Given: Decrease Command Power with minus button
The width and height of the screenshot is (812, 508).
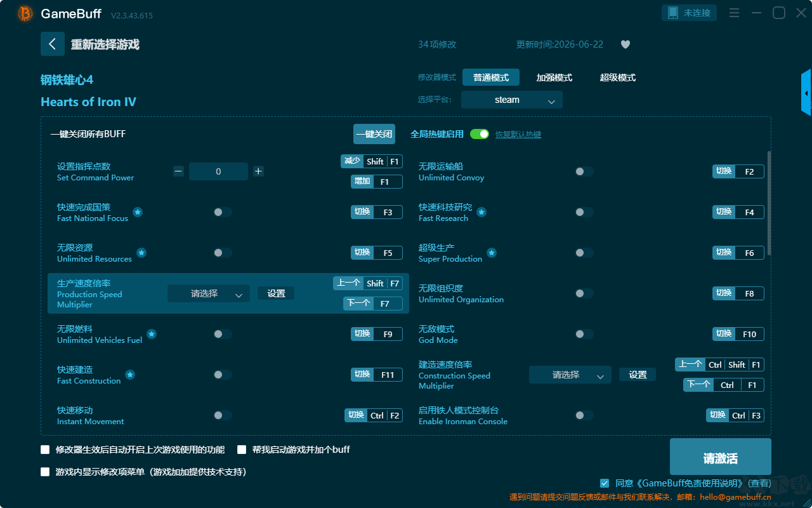Looking at the screenshot, I should click(x=178, y=171).
